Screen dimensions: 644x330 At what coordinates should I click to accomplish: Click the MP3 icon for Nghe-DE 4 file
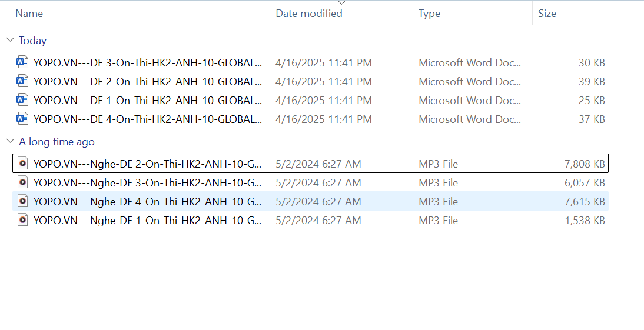coord(22,201)
